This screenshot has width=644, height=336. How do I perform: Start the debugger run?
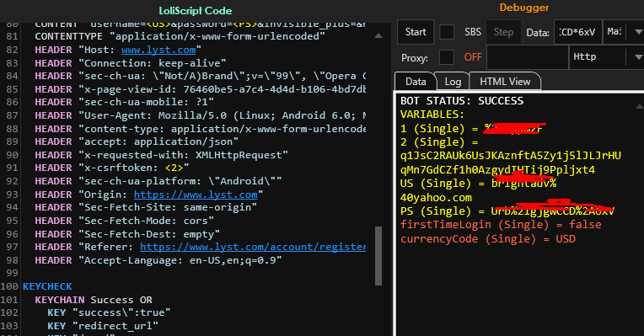(416, 32)
